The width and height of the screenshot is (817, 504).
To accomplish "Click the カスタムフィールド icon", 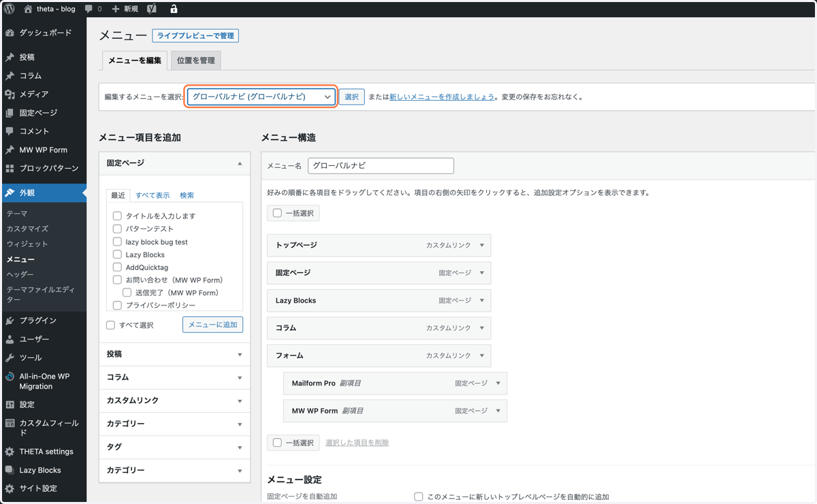I will [x=10, y=423].
